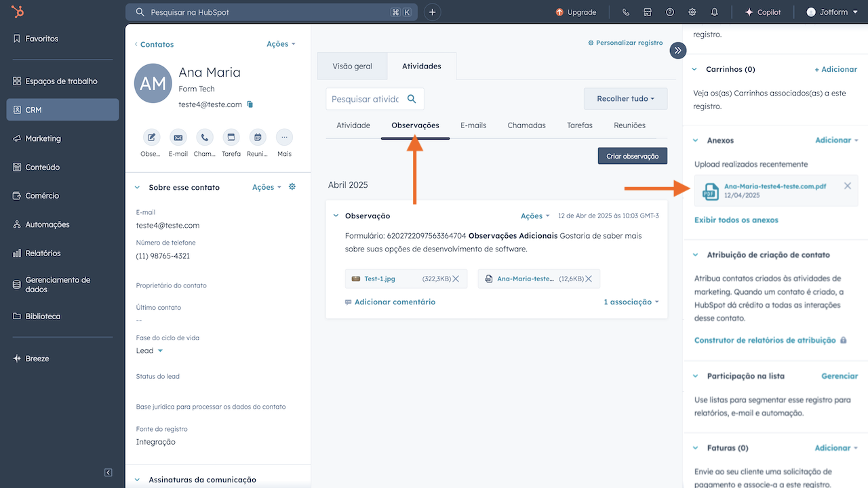Open the Recolher tudo dropdown
The height and width of the screenshot is (488, 868).
tap(625, 98)
